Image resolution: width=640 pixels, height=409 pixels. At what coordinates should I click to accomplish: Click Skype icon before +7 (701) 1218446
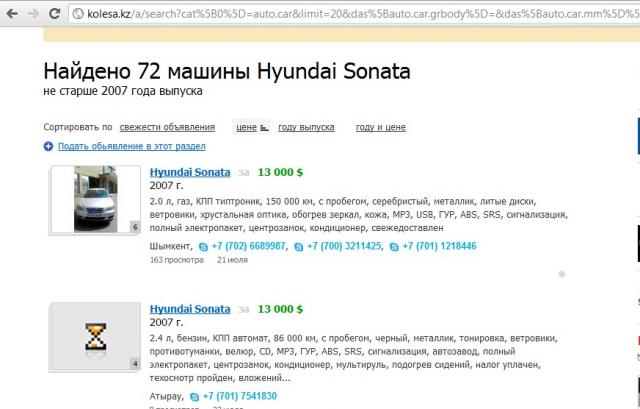(394, 247)
